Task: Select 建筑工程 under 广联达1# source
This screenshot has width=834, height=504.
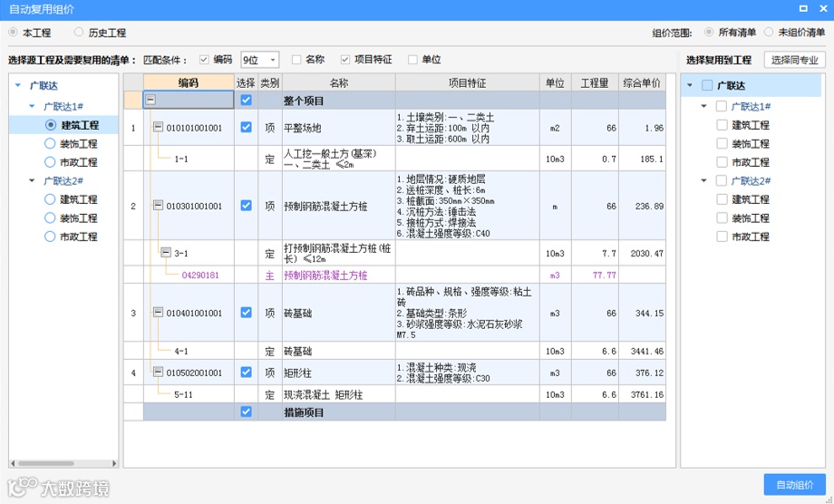Action: (50, 125)
